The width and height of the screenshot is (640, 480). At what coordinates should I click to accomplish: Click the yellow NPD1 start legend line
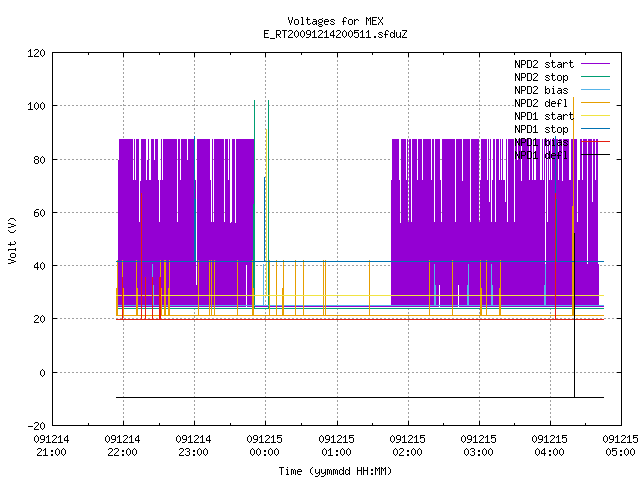[x=596, y=116]
